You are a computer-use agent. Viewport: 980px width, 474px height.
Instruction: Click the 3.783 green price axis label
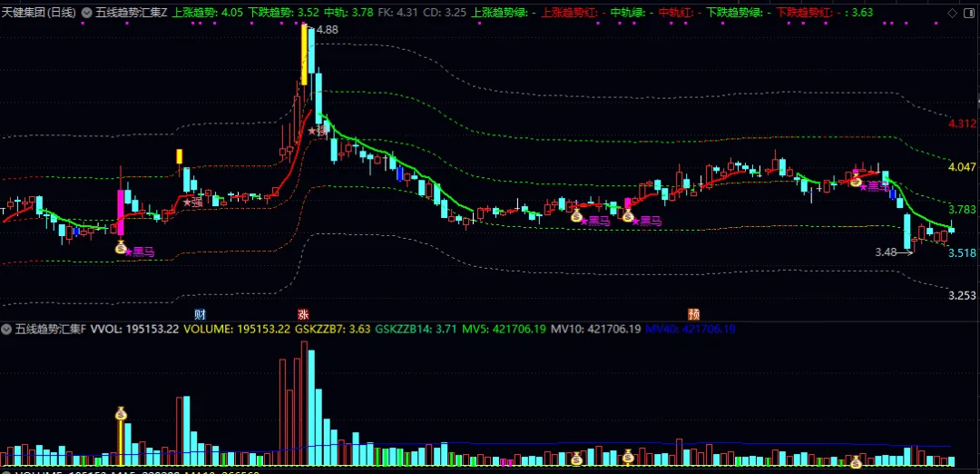coord(962,210)
